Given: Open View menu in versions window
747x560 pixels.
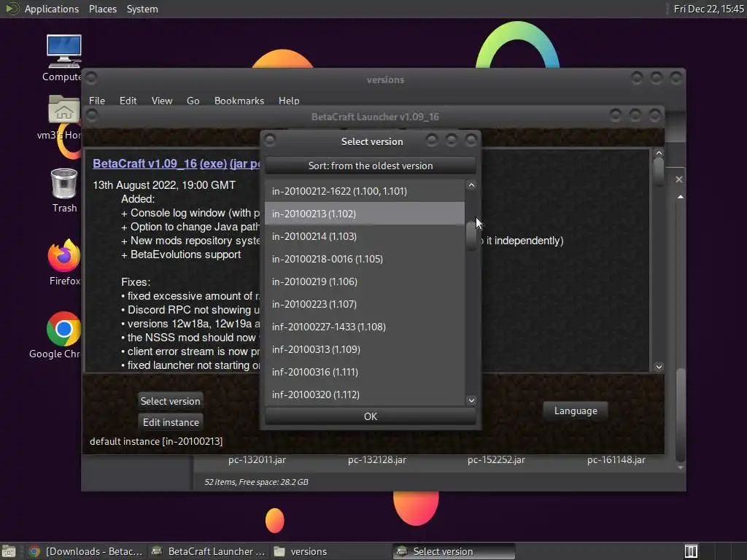Looking at the screenshot, I should tap(161, 101).
